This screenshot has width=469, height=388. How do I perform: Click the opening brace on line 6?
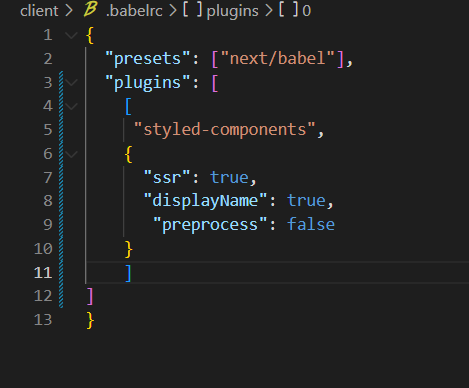click(x=129, y=154)
